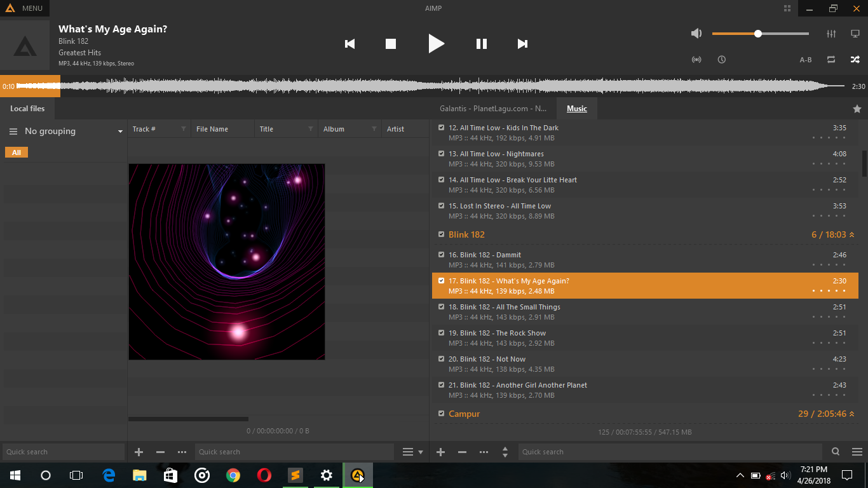Open Windows Start menu
The height and width of the screenshot is (488, 868).
[x=15, y=475]
